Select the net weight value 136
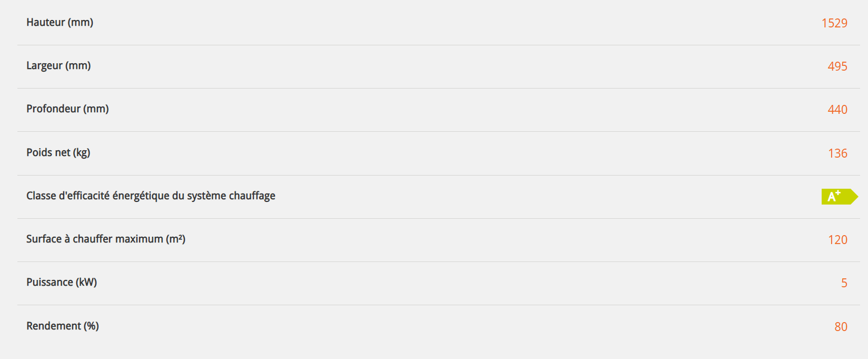Screen dimensions: 868x359 (837, 153)
